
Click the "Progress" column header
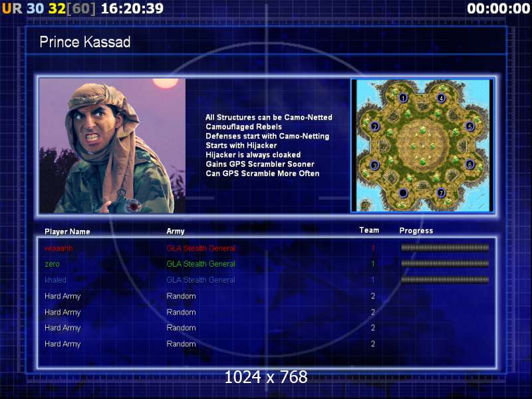[x=416, y=231]
